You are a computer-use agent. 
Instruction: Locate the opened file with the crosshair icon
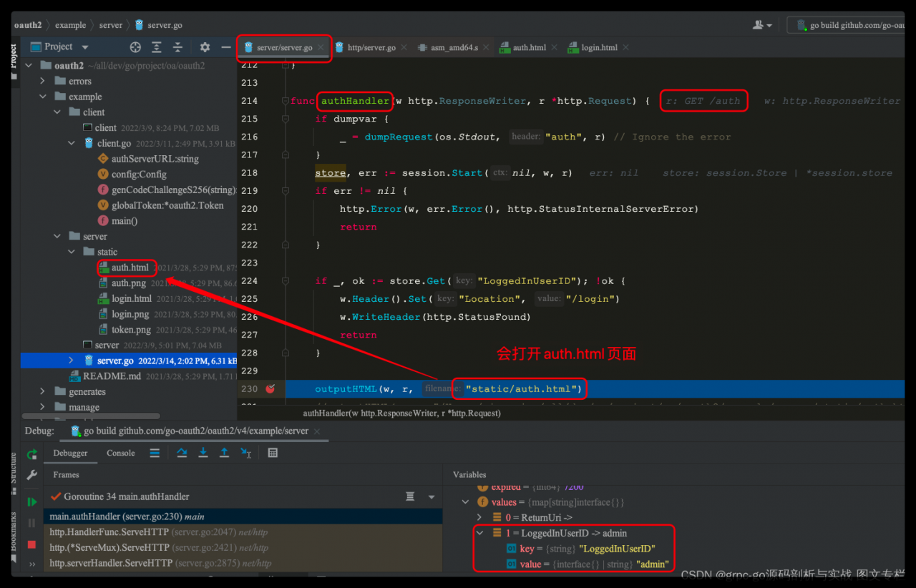click(135, 47)
